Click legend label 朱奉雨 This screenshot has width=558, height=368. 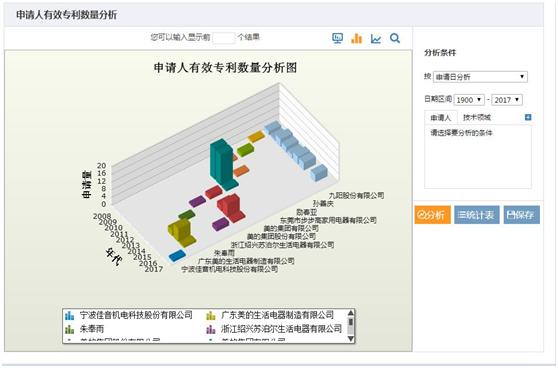(x=92, y=329)
